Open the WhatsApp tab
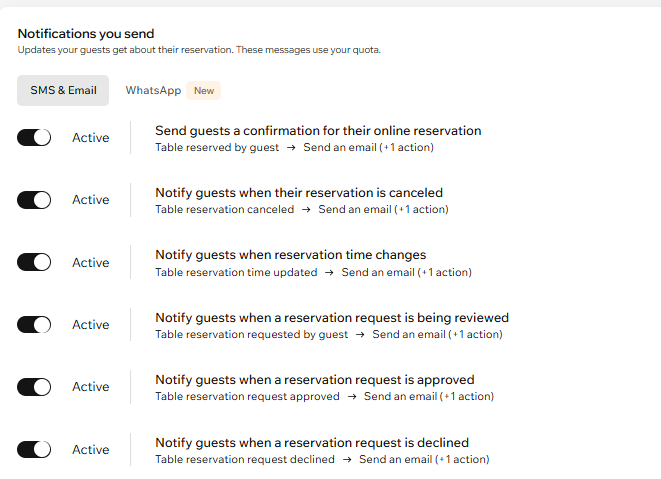 (x=153, y=91)
